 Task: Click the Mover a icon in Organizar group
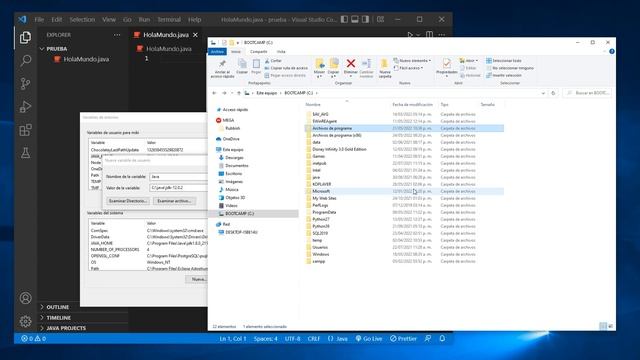(x=319, y=63)
